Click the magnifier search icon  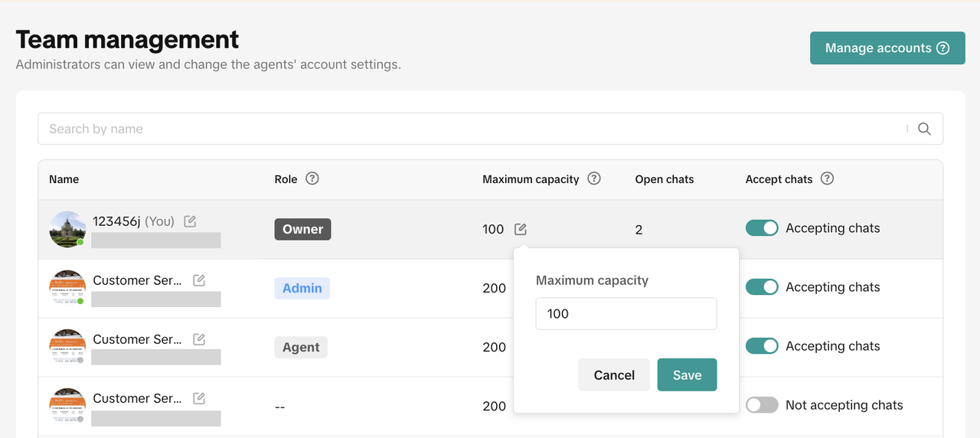point(924,129)
